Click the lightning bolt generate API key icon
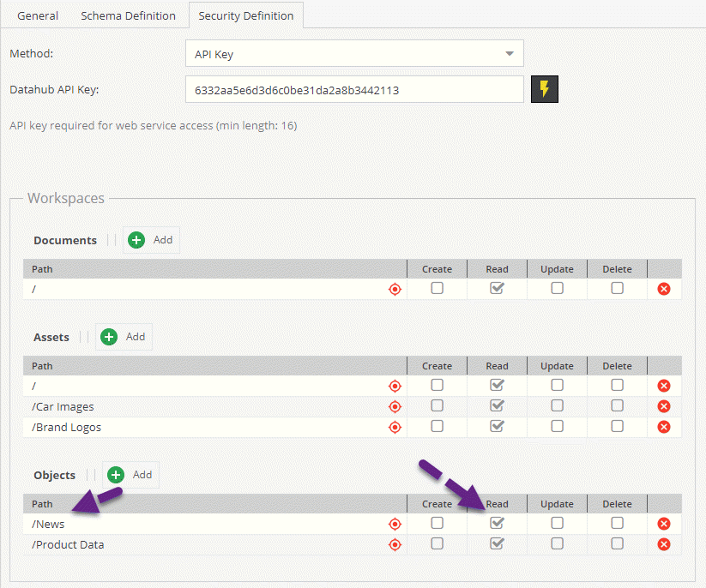Image resolution: width=706 pixels, height=588 pixels. click(x=545, y=90)
